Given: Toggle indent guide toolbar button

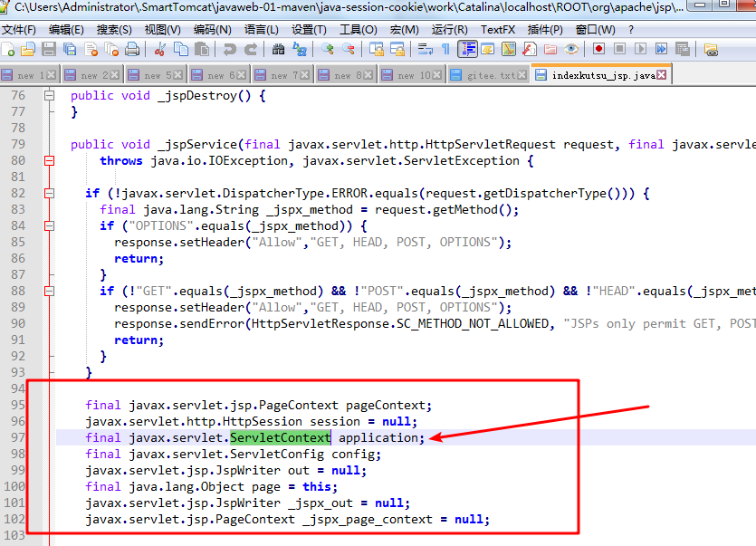Looking at the screenshot, I should tap(467, 49).
